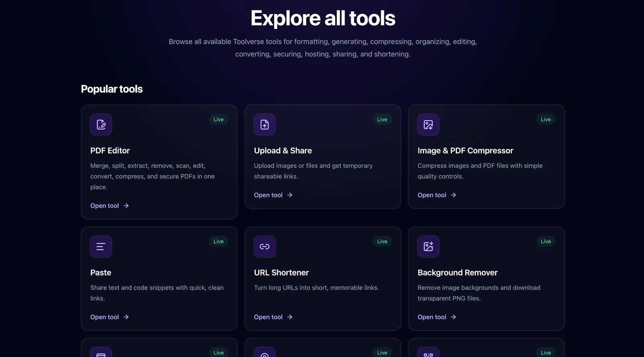Click the Live badge on Paste card
The image size is (644, 357).
point(219,241)
